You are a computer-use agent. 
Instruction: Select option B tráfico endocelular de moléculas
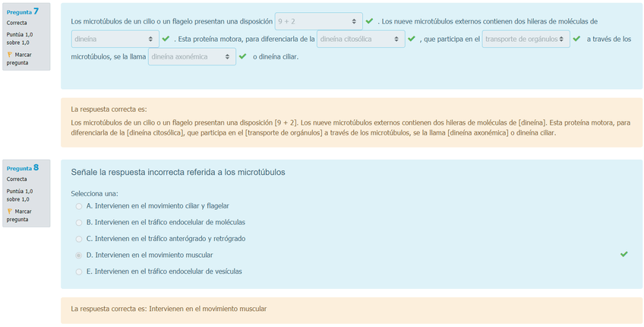(x=79, y=222)
